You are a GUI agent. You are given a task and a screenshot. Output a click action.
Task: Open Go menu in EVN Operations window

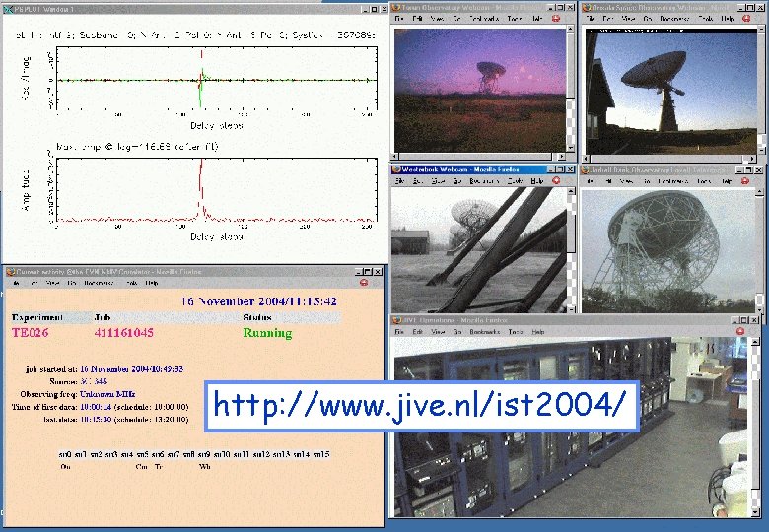(457, 332)
